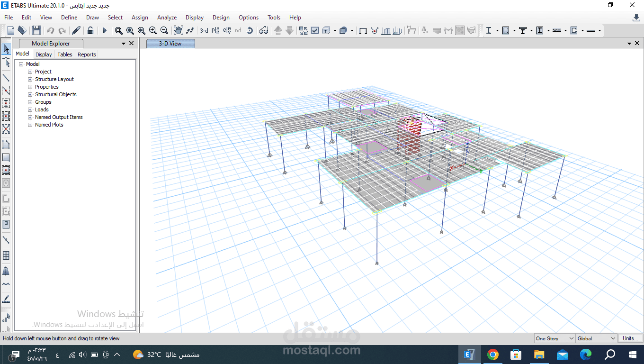Image resolution: width=644 pixels, height=364 pixels.
Task: Open the One Story dropdown
Action: tap(555, 338)
